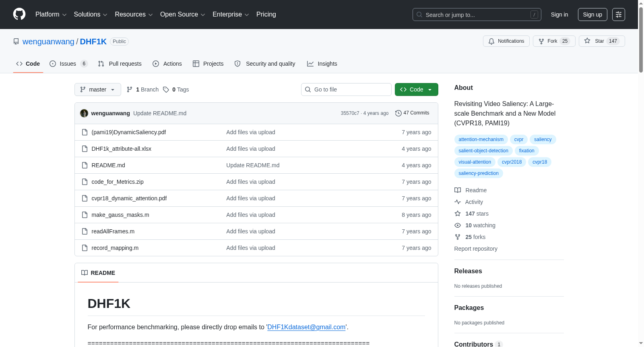Click the salient-object-detection topic tag

[x=483, y=151]
